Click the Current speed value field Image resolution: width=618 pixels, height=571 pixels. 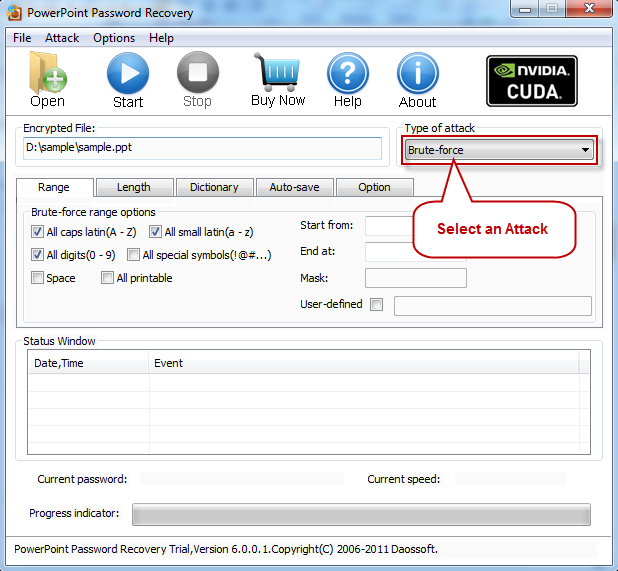(510, 479)
